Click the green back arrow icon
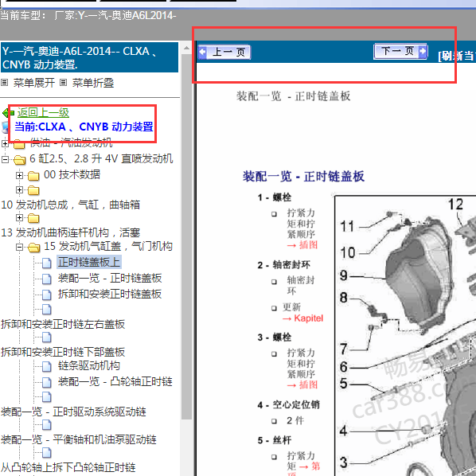This screenshot has width=476, height=476. click(8, 113)
